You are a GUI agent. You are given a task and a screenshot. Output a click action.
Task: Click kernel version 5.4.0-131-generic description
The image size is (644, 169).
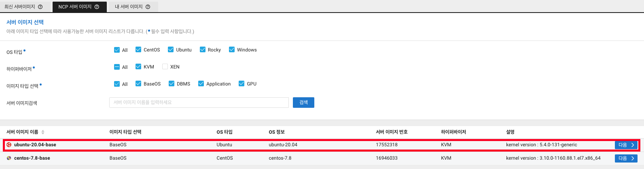542,145
